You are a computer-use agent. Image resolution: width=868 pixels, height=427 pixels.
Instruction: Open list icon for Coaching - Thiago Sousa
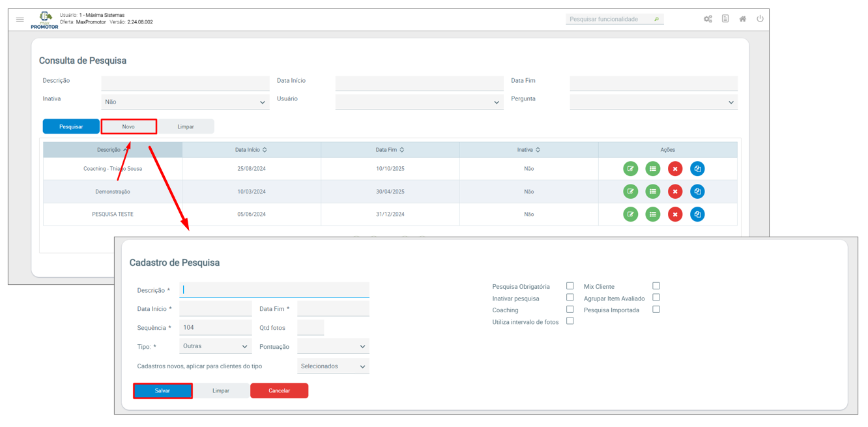[x=652, y=169]
